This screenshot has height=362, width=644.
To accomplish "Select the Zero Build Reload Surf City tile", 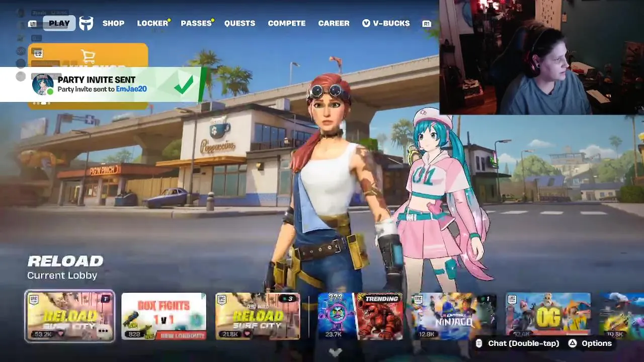I will click(258, 316).
